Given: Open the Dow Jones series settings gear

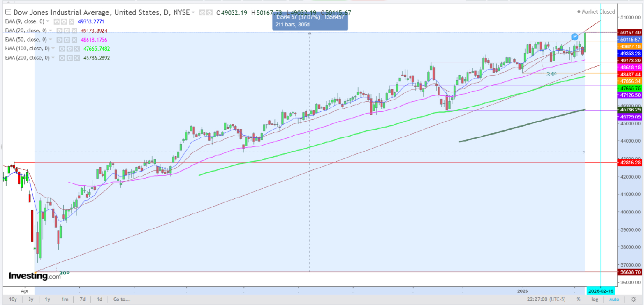Looking at the screenshot, I should click(208, 12).
